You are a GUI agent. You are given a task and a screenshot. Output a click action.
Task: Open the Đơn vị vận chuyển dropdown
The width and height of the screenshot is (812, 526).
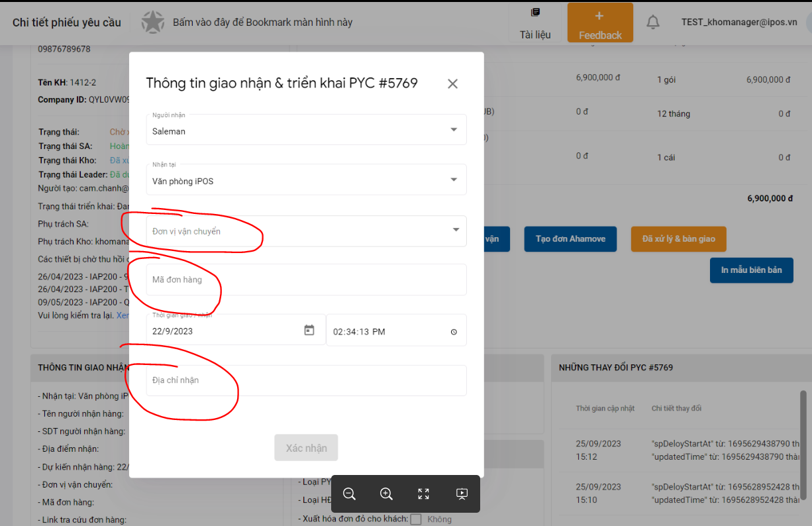point(456,230)
